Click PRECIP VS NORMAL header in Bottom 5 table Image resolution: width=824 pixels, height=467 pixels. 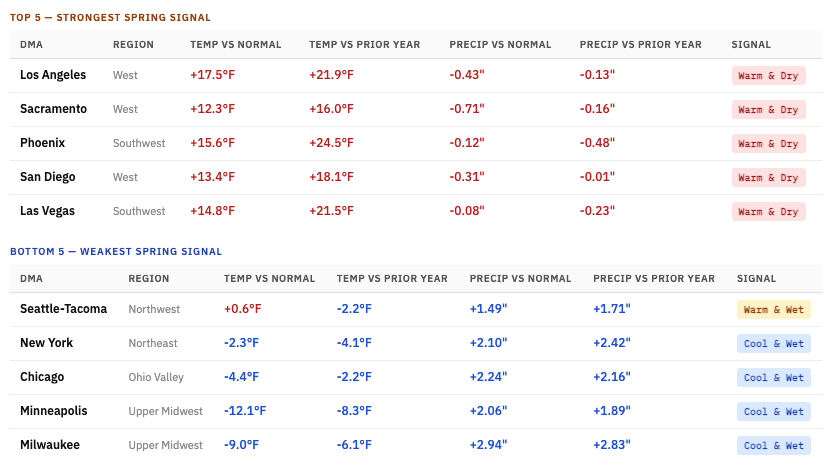tap(520, 279)
